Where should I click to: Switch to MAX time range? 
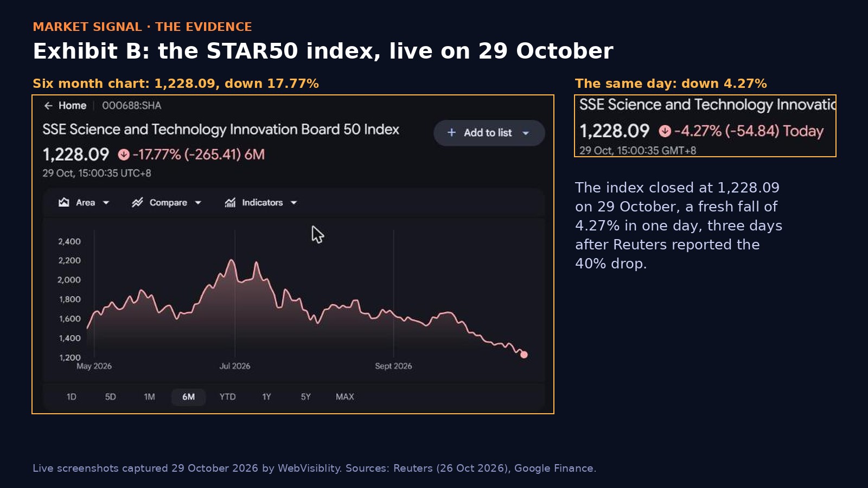coord(344,397)
